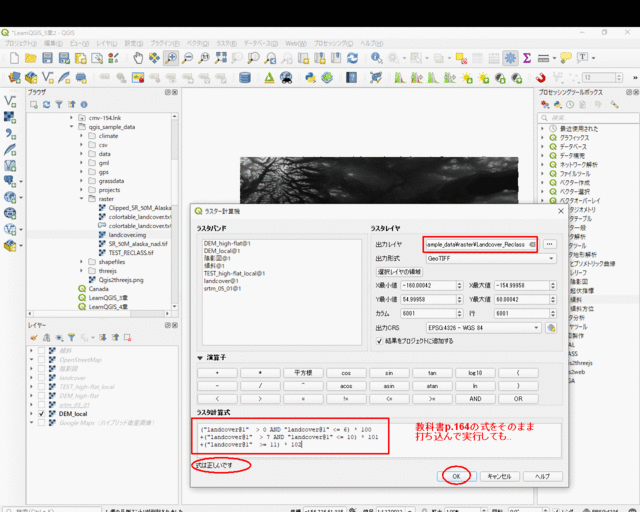Click the OR operator button
640x512 pixels.
pos(518,399)
